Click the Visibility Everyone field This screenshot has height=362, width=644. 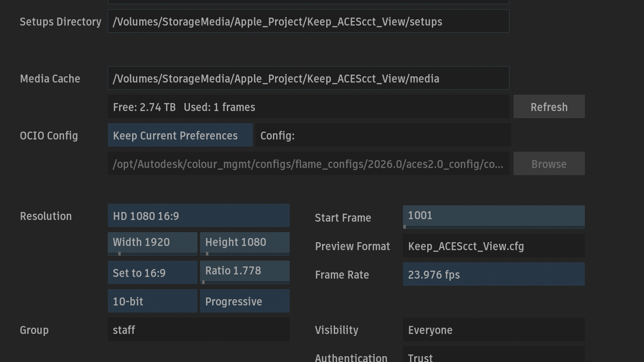493,329
